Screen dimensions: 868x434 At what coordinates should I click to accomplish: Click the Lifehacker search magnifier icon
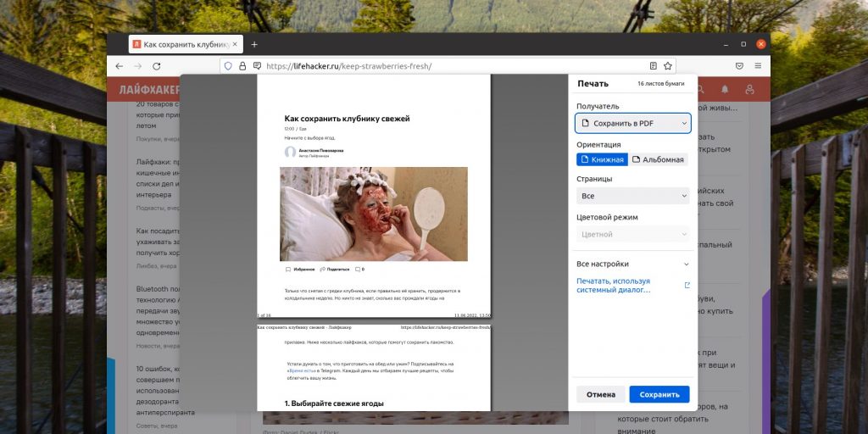(x=701, y=89)
